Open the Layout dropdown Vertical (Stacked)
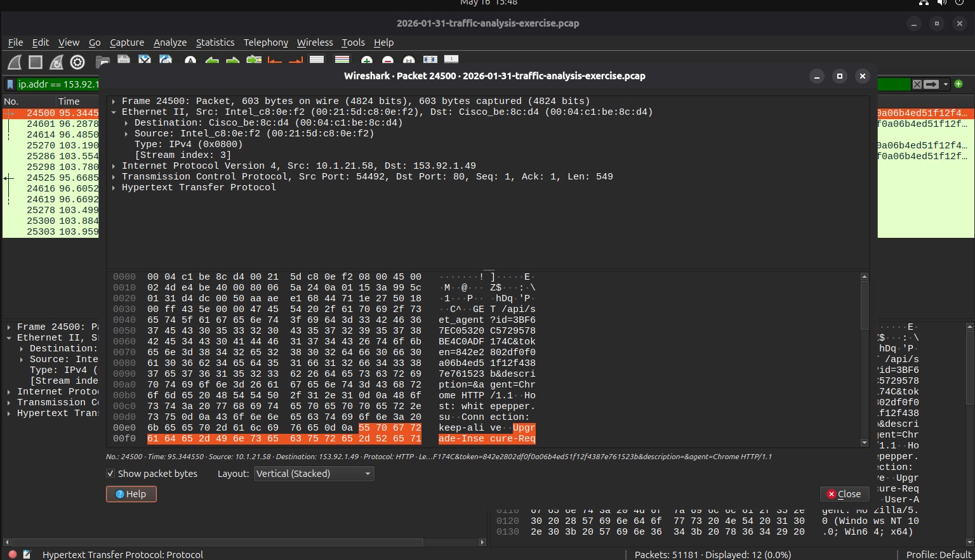The image size is (975, 560). [x=314, y=474]
